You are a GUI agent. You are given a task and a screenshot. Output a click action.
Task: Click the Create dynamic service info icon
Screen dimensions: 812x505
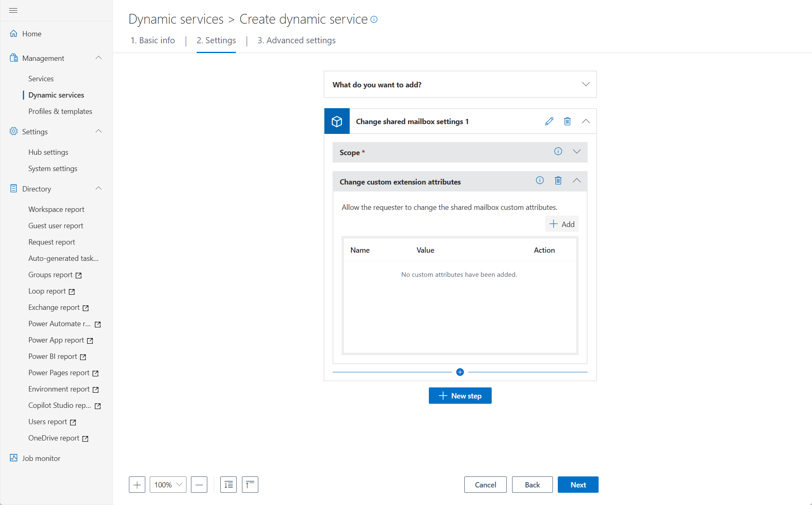coord(374,19)
